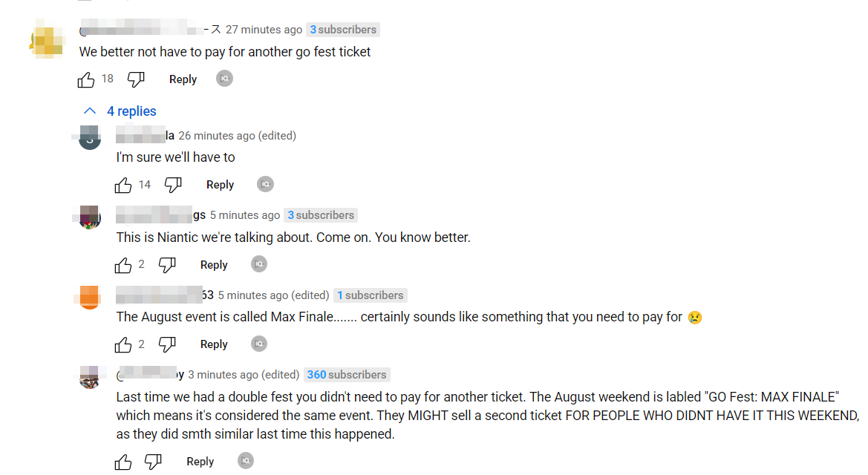Collapse the 4 replies thread with the chevron
Viewport: 868px width, 475px height.
89,111
